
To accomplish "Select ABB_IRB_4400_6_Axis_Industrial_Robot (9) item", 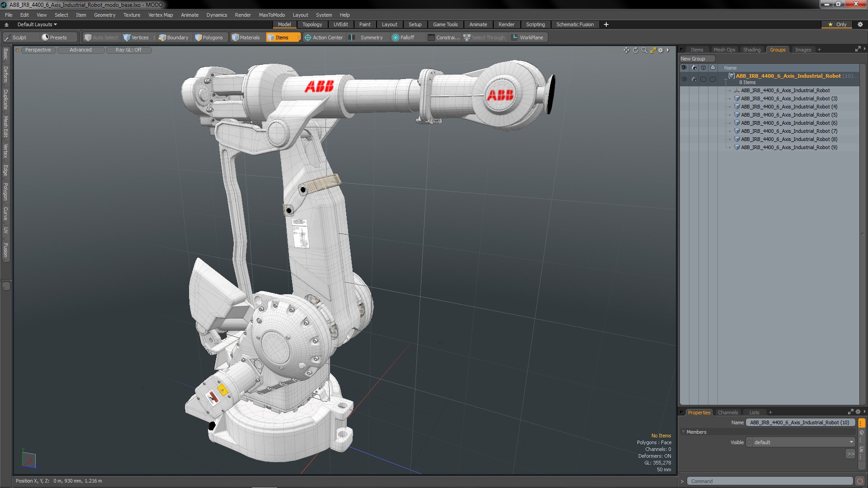I will 789,147.
